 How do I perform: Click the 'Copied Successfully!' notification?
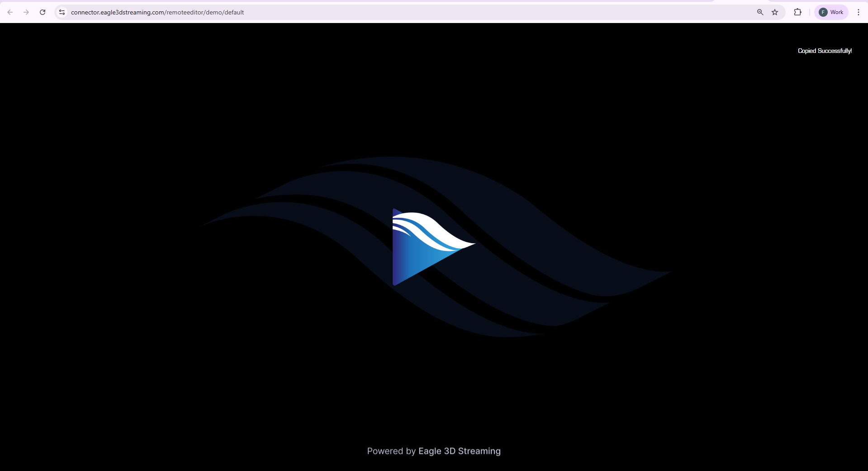(x=824, y=51)
